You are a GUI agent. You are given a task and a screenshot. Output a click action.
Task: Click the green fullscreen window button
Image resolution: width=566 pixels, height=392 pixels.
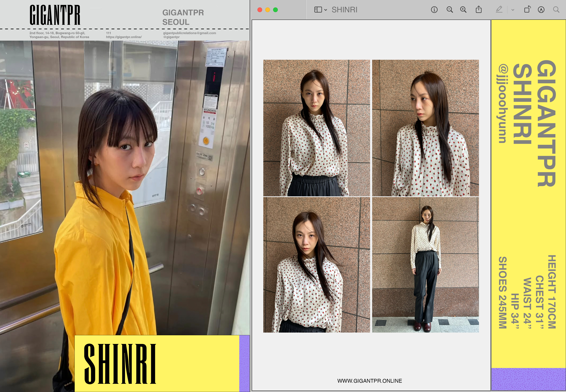pyautogui.click(x=275, y=10)
